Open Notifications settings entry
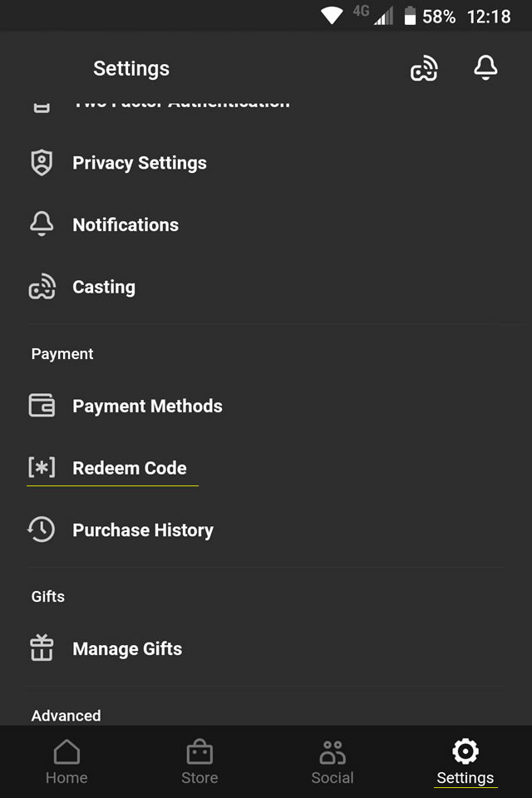This screenshot has height=798, width=532. [x=266, y=224]
